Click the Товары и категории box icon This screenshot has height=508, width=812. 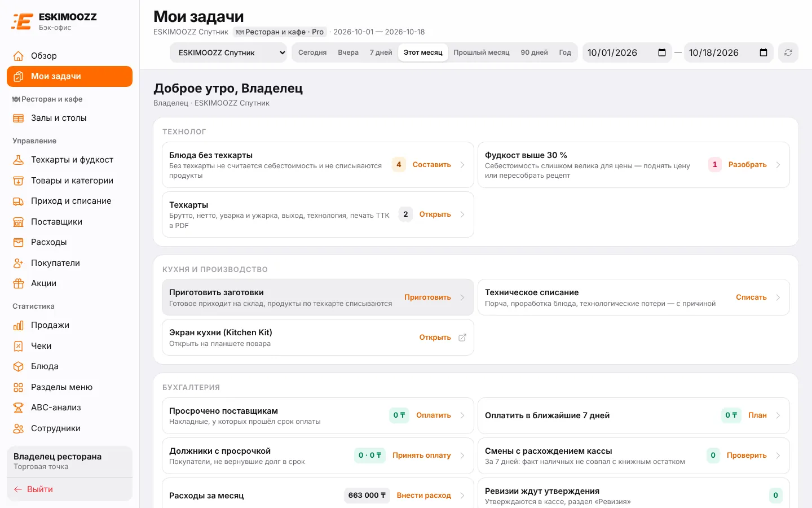(19, 181)
